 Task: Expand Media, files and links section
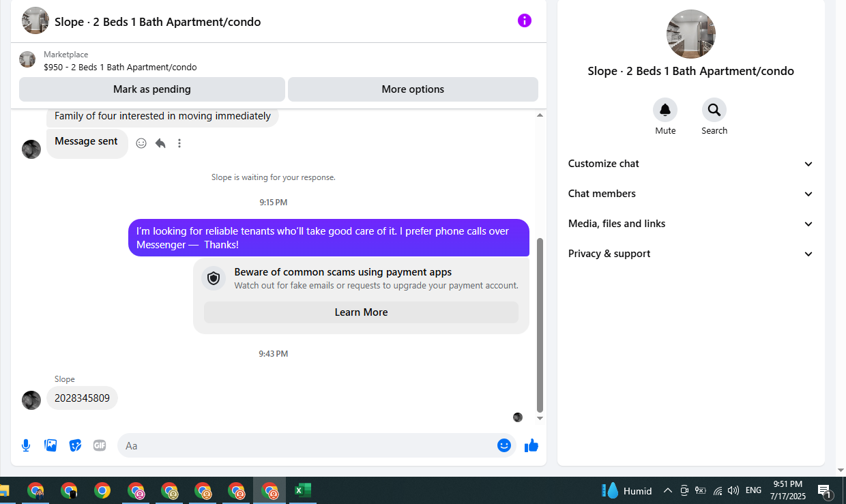[690, 224]
